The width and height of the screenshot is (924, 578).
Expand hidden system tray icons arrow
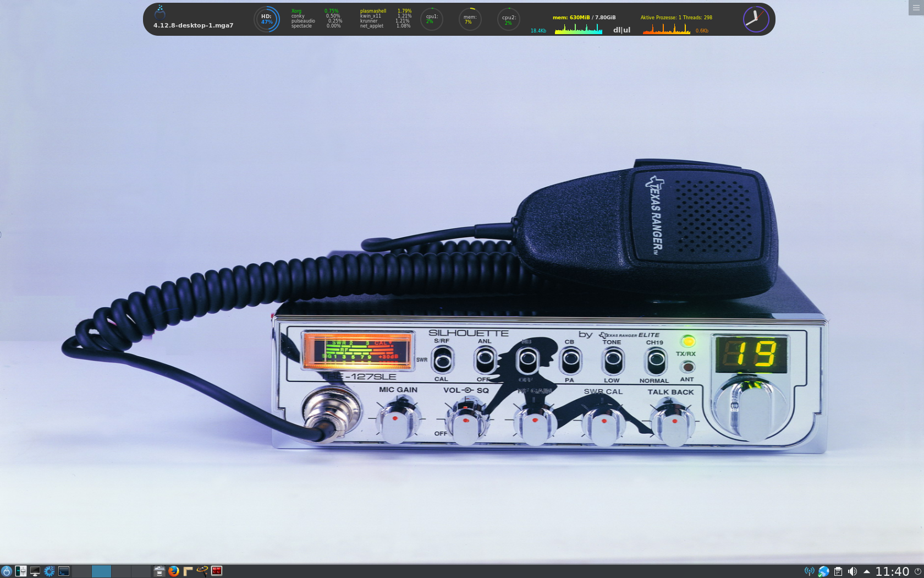tap(866, 571)
